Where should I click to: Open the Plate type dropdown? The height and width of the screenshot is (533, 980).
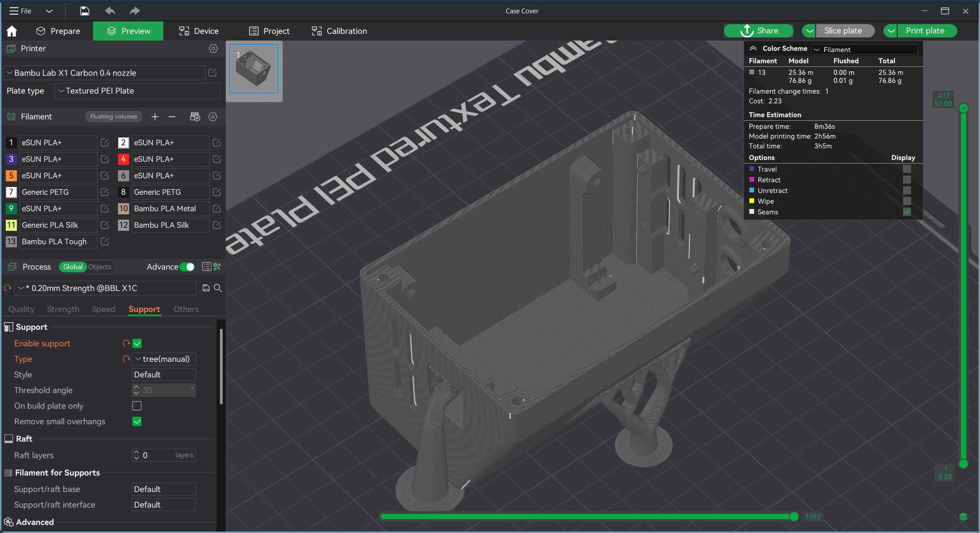(x=138, y=91)
